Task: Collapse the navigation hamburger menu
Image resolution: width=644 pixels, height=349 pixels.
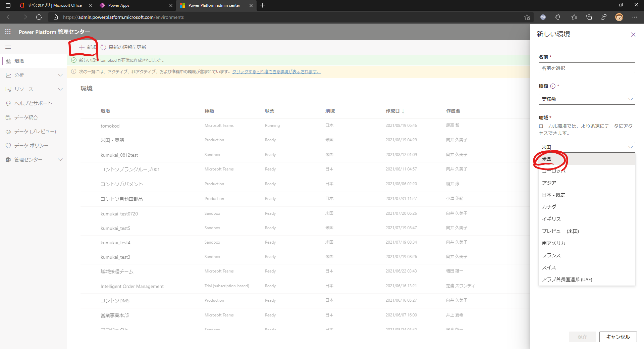Action: [8, 47]
